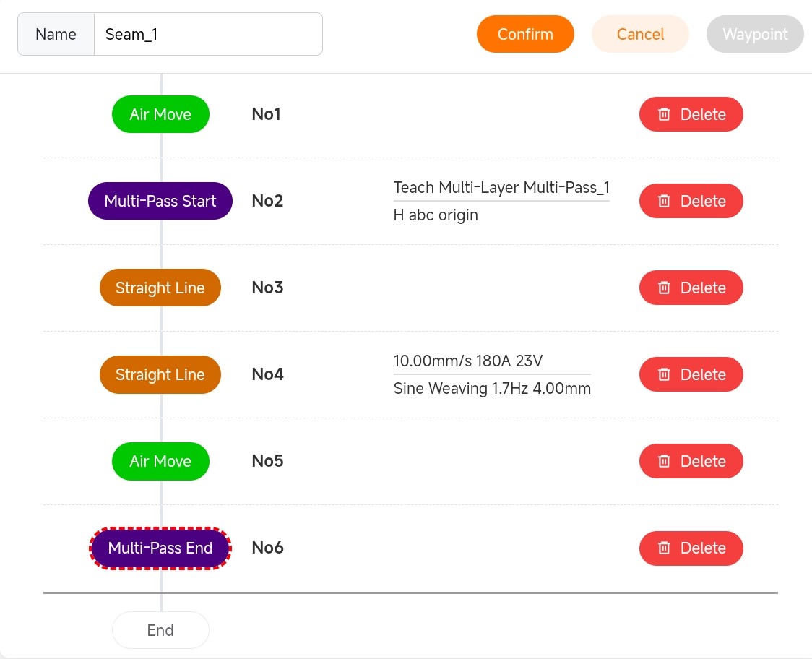This screenshot has height=659, width=812.
Task: Click the trash icon in row No5
Action: point(665,461)
